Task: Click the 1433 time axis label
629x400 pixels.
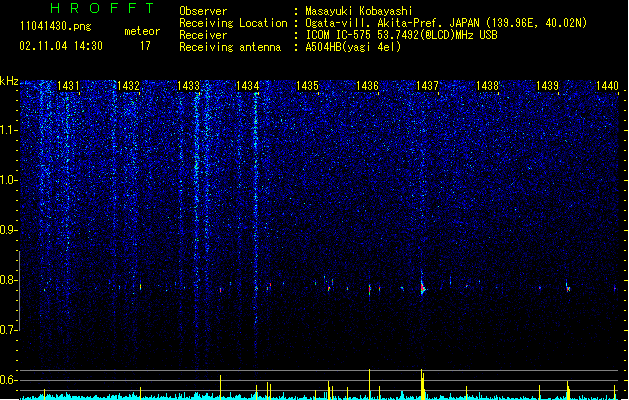Action: click(x=188, y=86)
